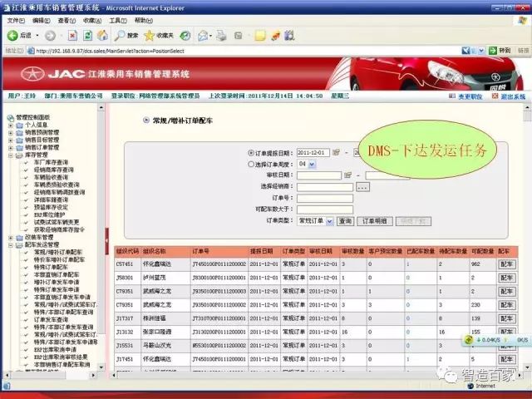Viewport: 532px width, 399px height.
Task: Open the Favorites (收藏夹) star
Action: (x=149, y=35)
